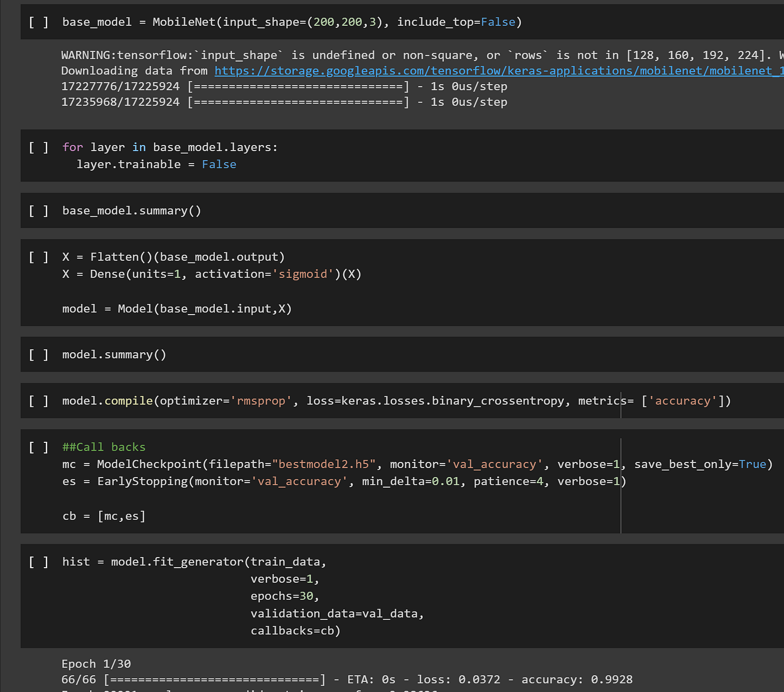Click the 'X = Dense(units=1' line

click(212, 274)
